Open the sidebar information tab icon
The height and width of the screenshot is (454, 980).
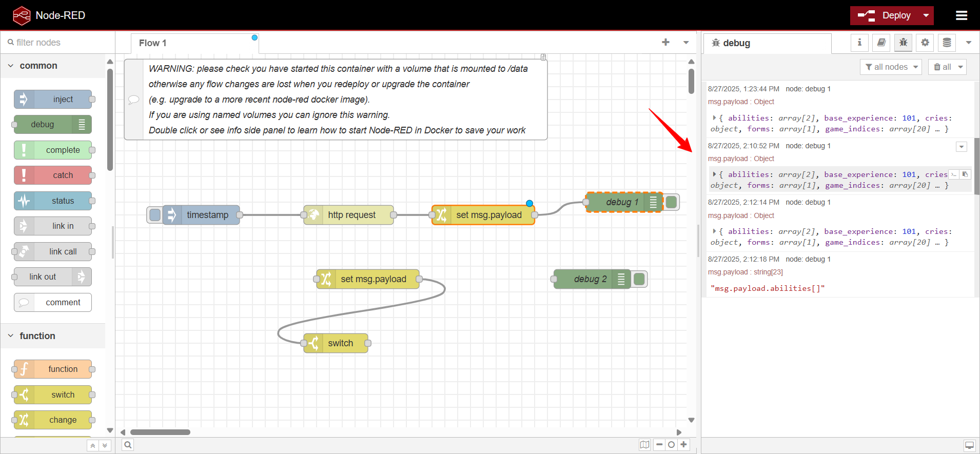tap(859, 43)
